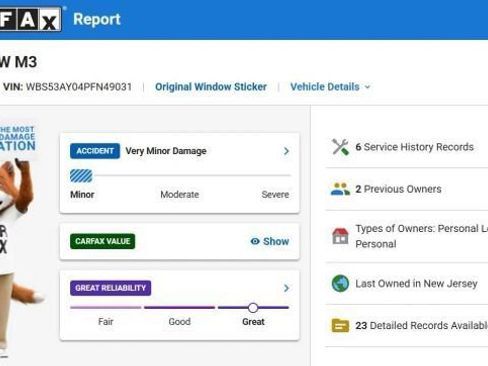Click the wrench and screwdriver service icon
Viewport: 488px width, 366px height.
coord(340,147)
